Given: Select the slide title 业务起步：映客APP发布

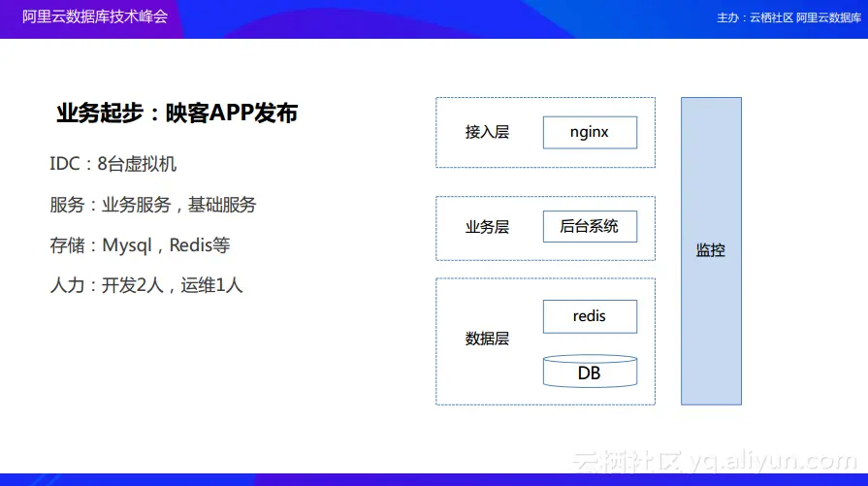Looking at the screenshot, I should pos(177,113).
